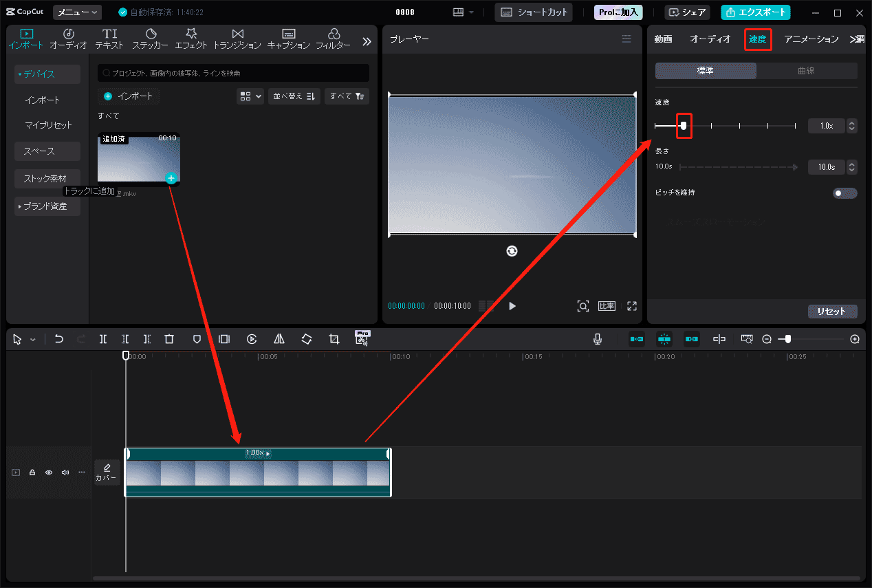The height and width of the screenshot is (588, 872).
Task: Mute the video track audio
Action: click(65, 472)
